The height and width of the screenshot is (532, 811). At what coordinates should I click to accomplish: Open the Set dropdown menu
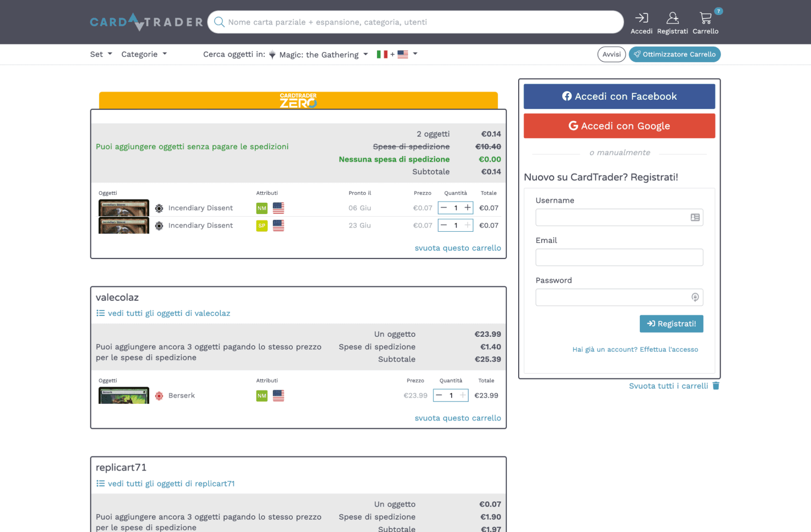click(101, 54)
